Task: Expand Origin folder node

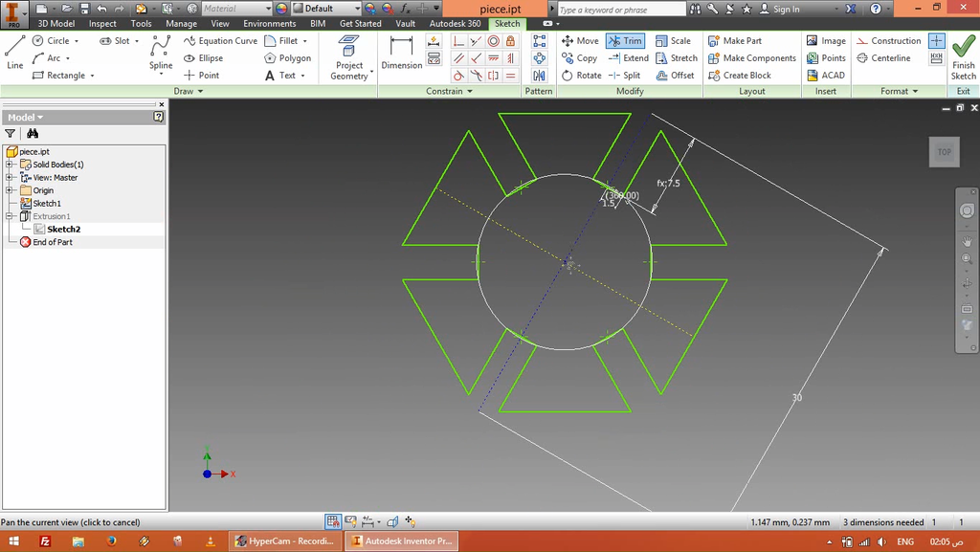Action: pos(10,190)
